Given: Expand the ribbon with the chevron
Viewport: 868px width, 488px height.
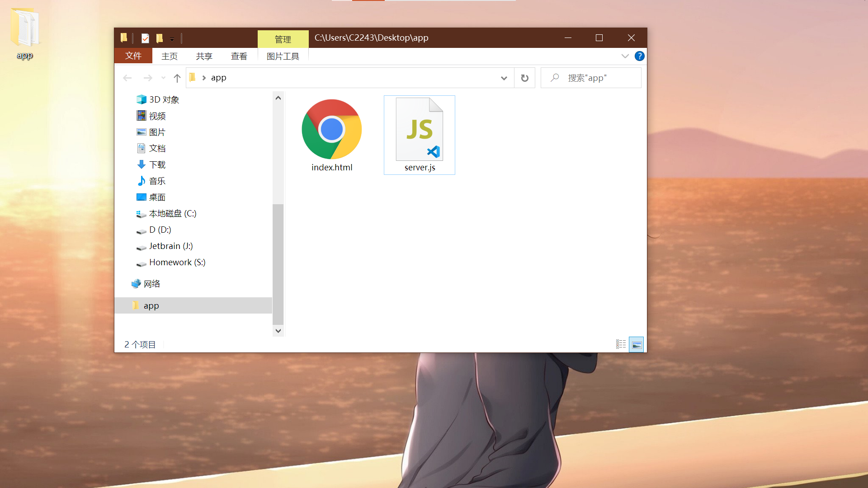Looking at the screenshot, I should [x=625, y=56].
